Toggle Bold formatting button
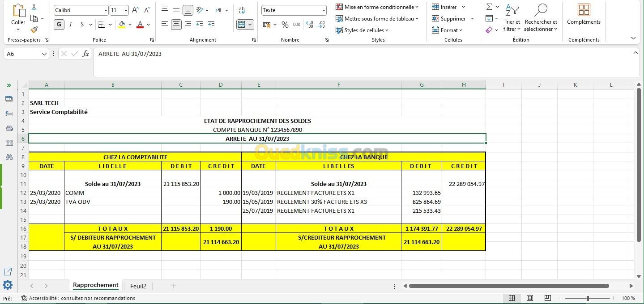This screenshot has width=644, height=304. click(59, 25)
